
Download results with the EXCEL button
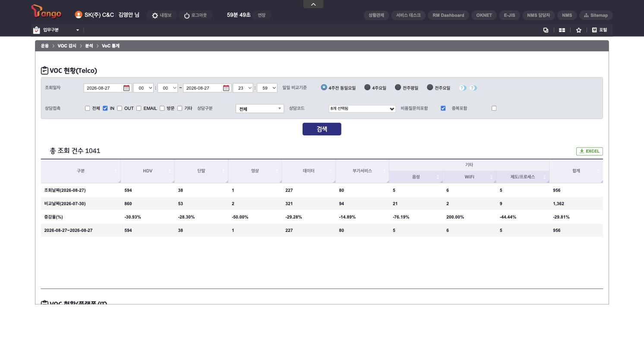[590, 151]
